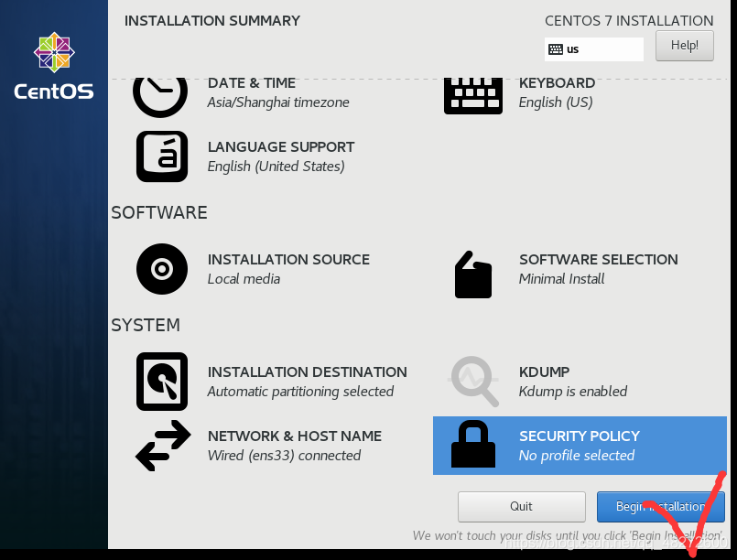Click the Installation Source disc icon

click(x=162, y=269)
